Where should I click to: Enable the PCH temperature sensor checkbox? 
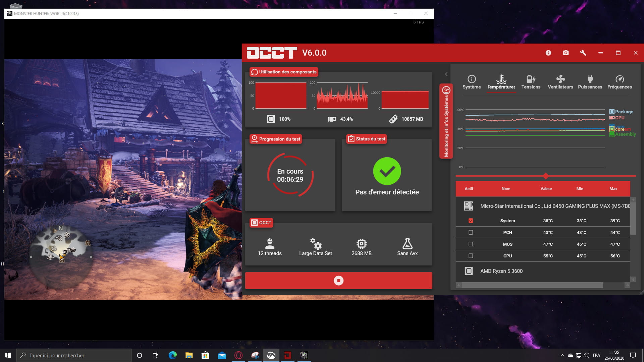coord(471,232)
